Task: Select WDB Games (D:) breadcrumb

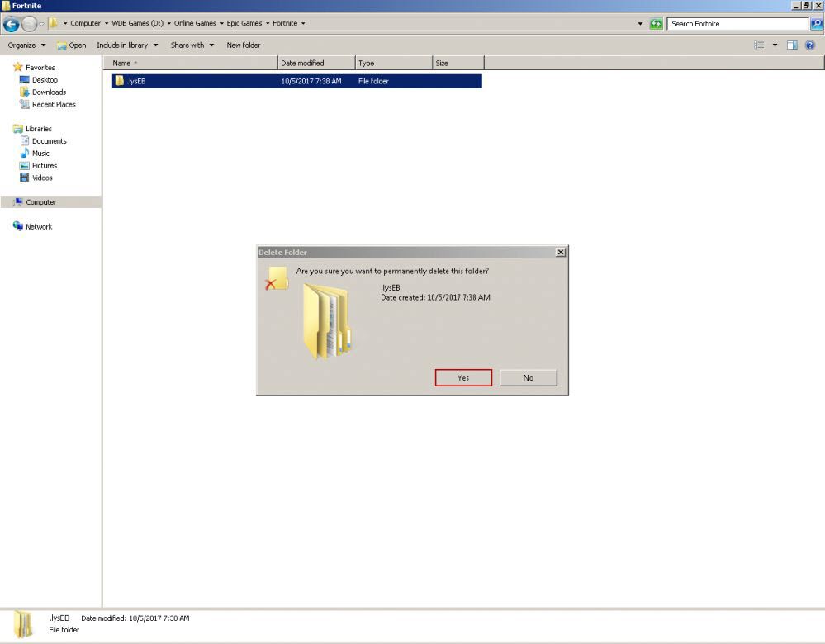Action: (x=137, y=23)
